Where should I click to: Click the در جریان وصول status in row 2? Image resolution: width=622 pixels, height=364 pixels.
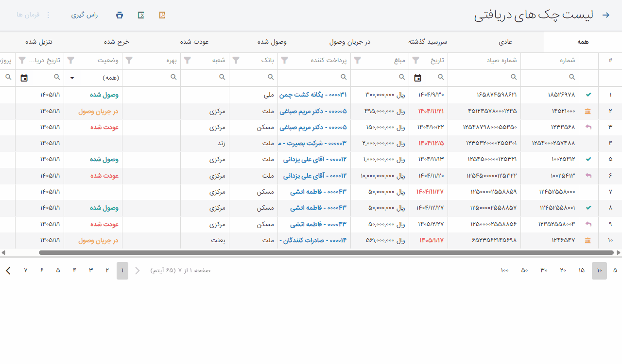coord(99,111)
